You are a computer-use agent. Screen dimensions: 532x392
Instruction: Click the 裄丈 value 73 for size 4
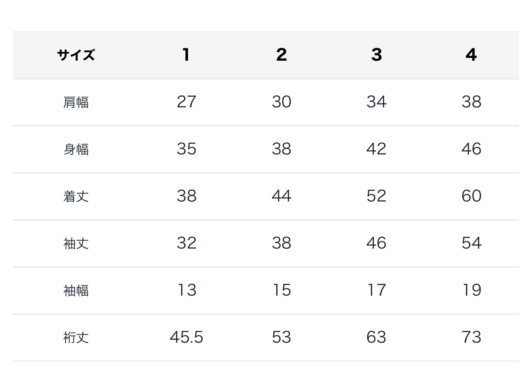pyautogui.click(x=471, y=337)
